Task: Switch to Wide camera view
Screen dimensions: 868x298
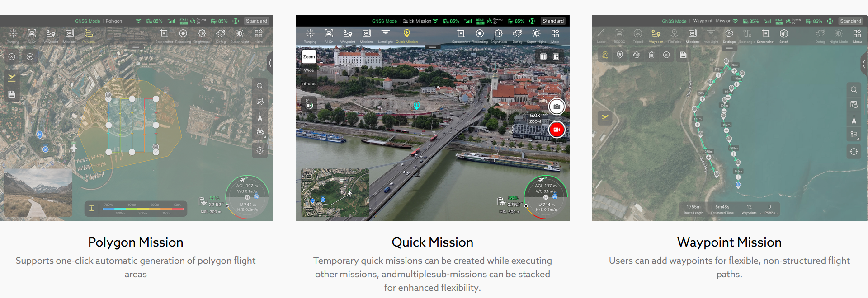Action: pyautogui.click(x=309, y=70)
